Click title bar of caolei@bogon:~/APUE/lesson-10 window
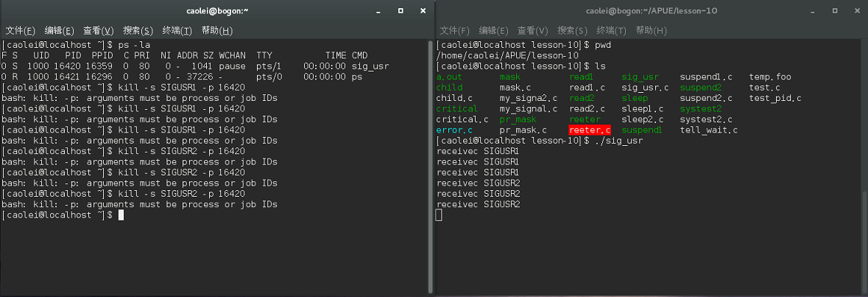 652,10
